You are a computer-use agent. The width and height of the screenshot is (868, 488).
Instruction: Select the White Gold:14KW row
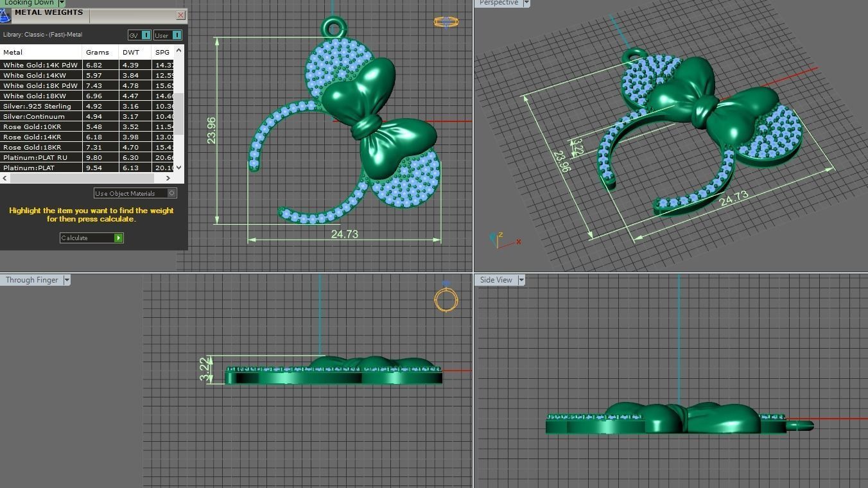(87, 75)
